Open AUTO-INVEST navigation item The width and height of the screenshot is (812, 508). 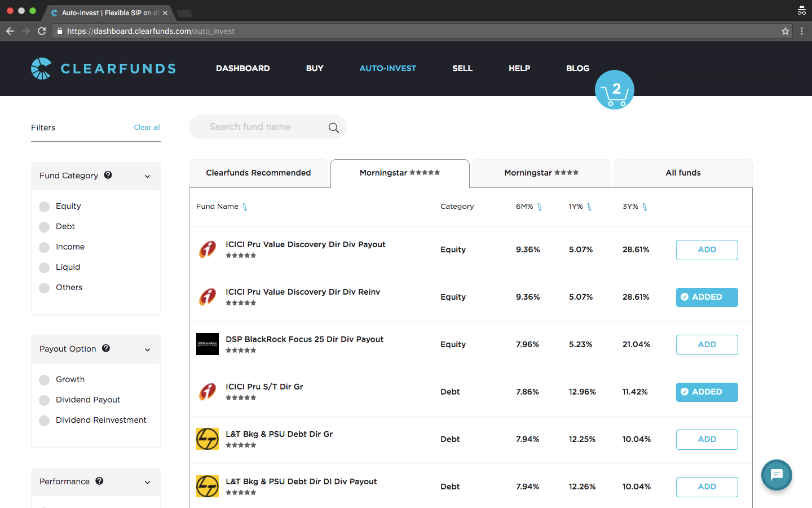388,68
